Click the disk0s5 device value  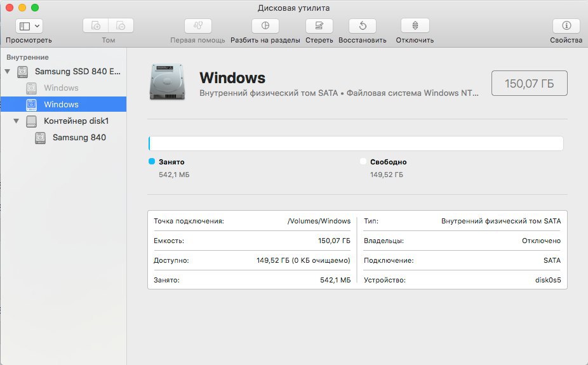coord(548,280)
